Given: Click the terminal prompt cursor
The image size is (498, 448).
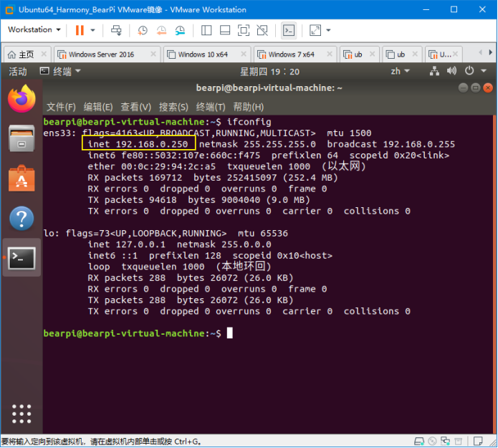Looking at the screenshot, I should click(229, 333).
